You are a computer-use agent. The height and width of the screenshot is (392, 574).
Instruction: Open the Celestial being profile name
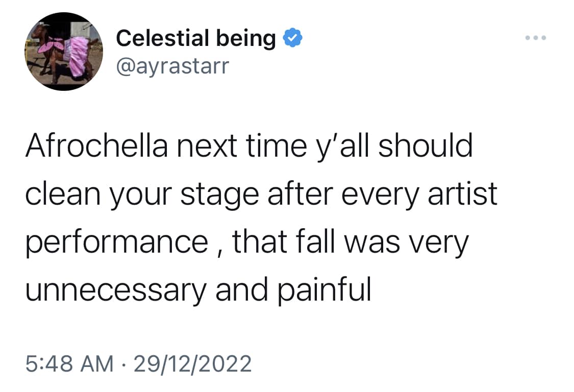tap(196, 38)
